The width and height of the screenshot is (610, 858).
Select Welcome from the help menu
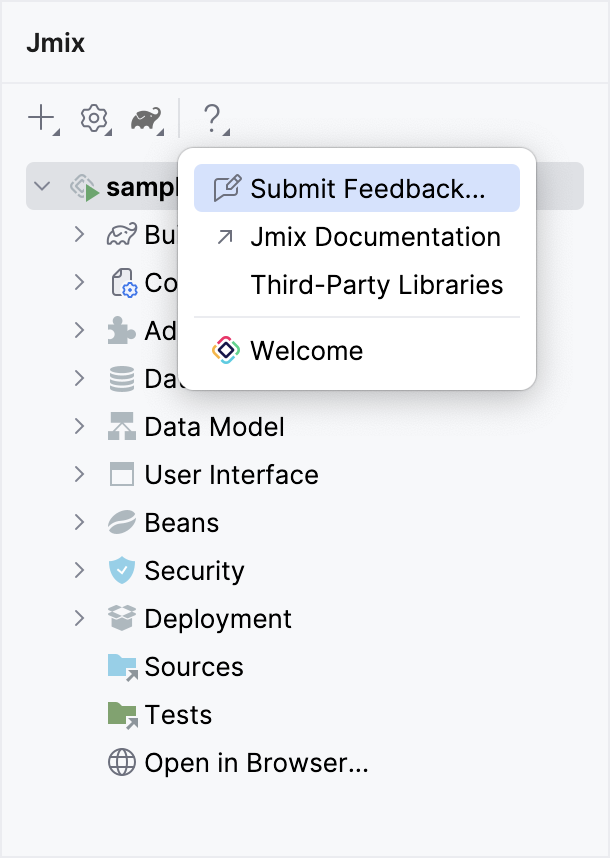306,351
